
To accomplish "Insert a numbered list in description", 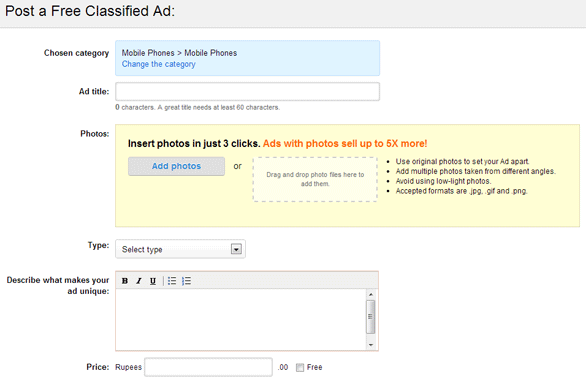I will (x=186, y=281).
